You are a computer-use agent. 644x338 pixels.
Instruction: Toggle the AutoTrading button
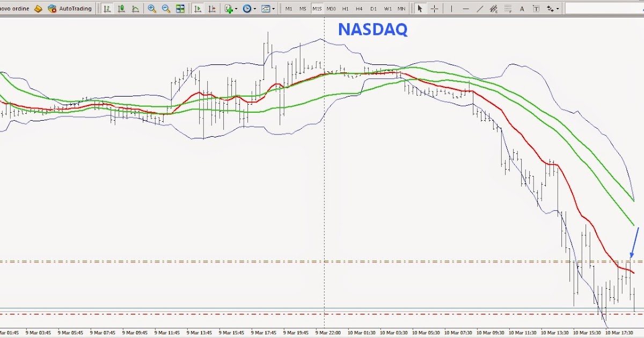[70, 9]
